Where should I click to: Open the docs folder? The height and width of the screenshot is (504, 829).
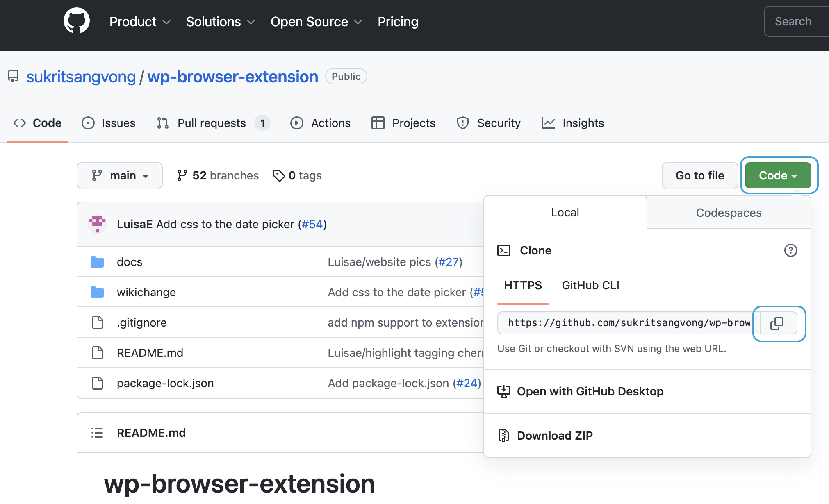coord(130,262)
